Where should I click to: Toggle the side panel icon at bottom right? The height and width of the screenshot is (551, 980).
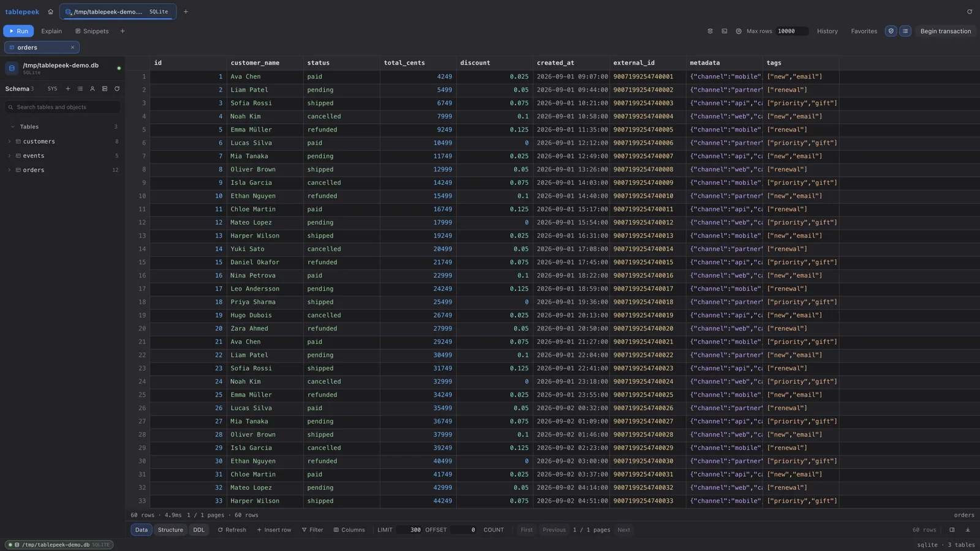[952, 530]
